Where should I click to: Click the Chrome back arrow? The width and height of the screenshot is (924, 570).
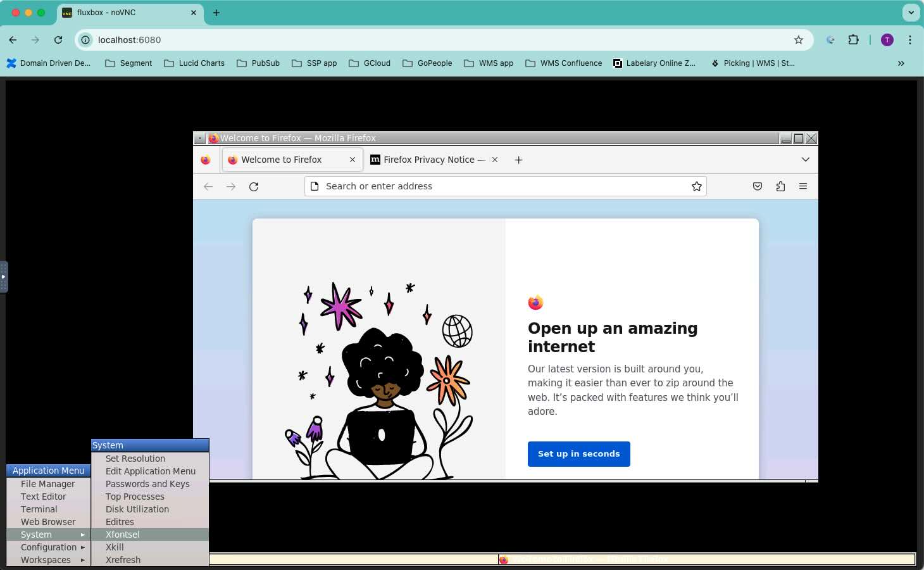tap(13, 40)
